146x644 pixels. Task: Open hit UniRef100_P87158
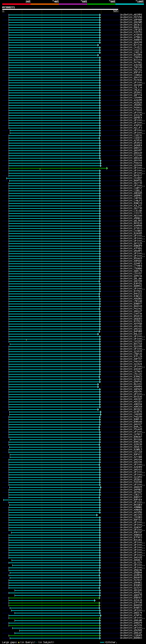coord(131,17)
